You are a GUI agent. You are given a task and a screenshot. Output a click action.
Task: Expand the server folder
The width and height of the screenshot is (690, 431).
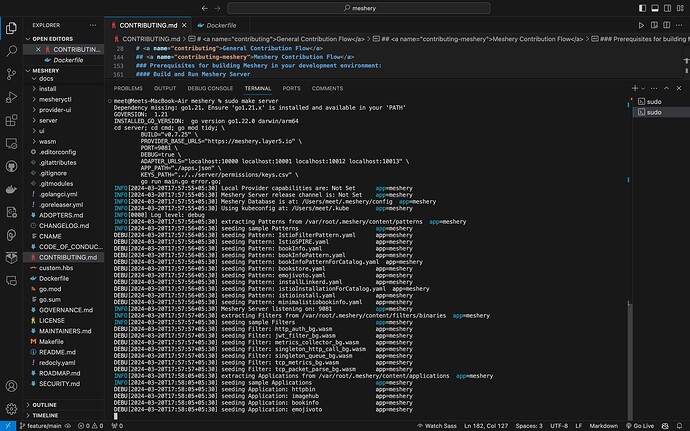[64, 120]
